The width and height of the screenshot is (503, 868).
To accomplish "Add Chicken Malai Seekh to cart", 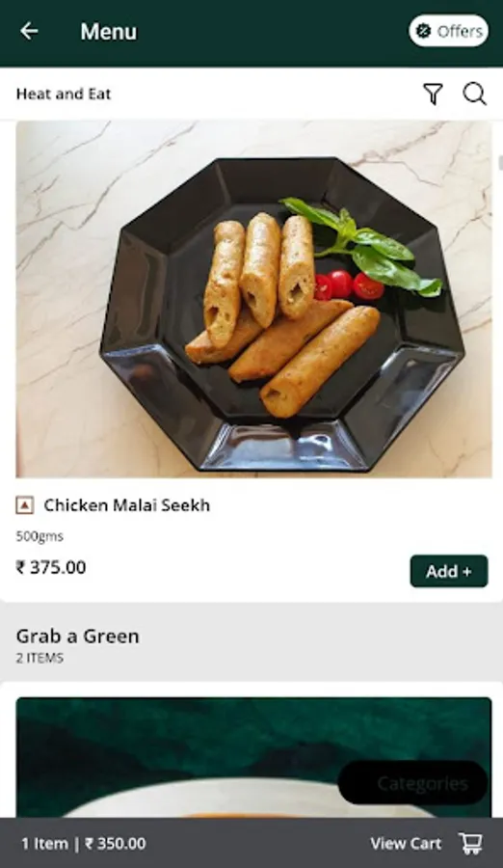I will [449, 571].
